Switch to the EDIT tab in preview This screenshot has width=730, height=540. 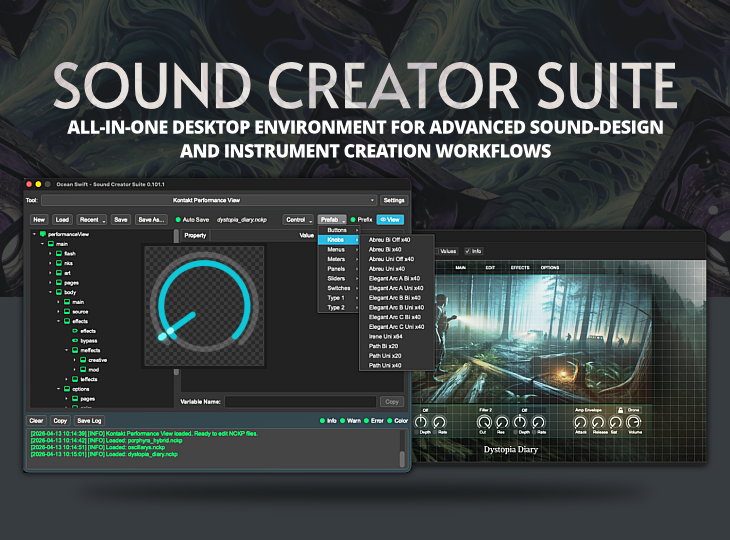tap(490, 268)
